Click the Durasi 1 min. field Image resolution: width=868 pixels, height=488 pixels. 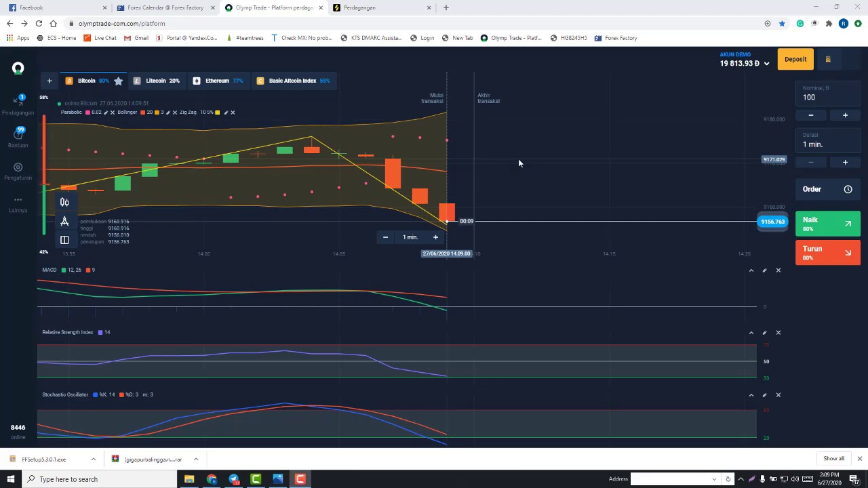(x=827, y=140)
